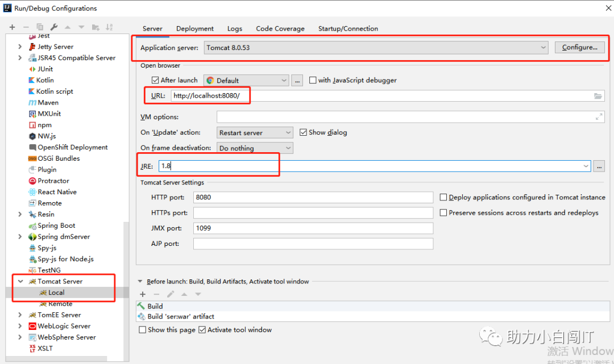Image resolution: width=614 pixels, height=364 pixels.
Task: Select MXUnit configuration type
Action: click(x=49, y=114)
